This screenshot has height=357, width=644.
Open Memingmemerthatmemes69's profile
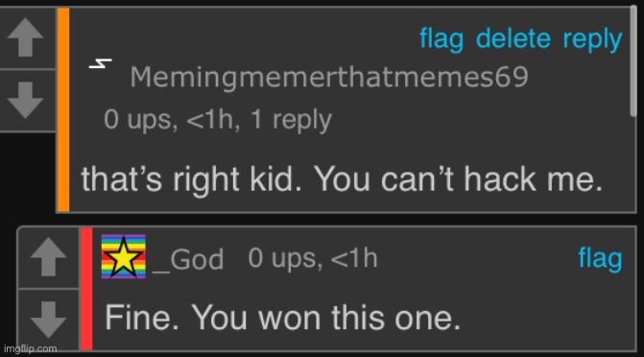pyautogui.click(x=329, y=77)
